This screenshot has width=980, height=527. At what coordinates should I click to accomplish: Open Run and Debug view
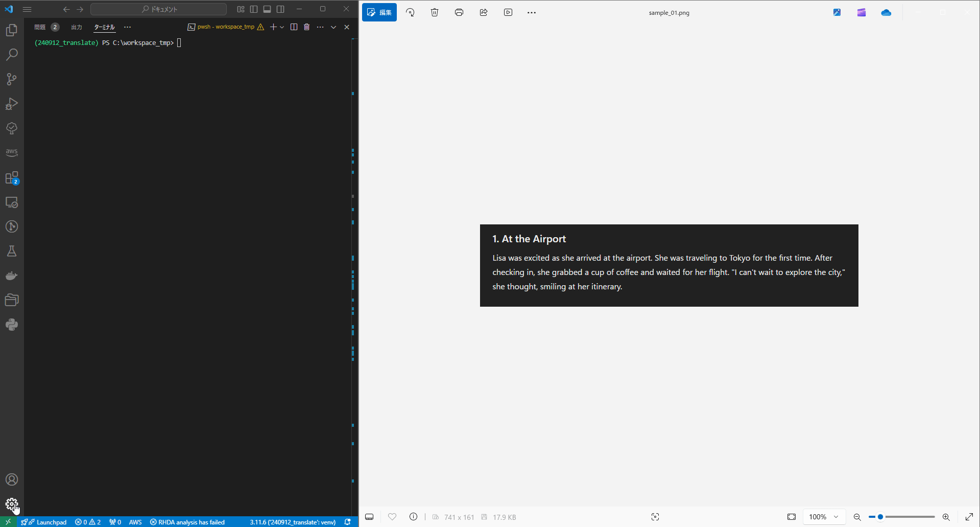[x=12, y=104]
